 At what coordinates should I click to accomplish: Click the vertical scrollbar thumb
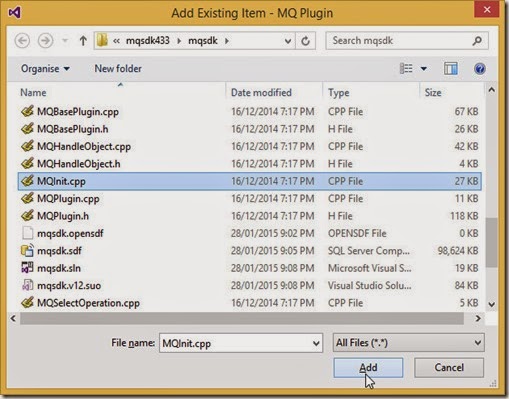(491, 242)
